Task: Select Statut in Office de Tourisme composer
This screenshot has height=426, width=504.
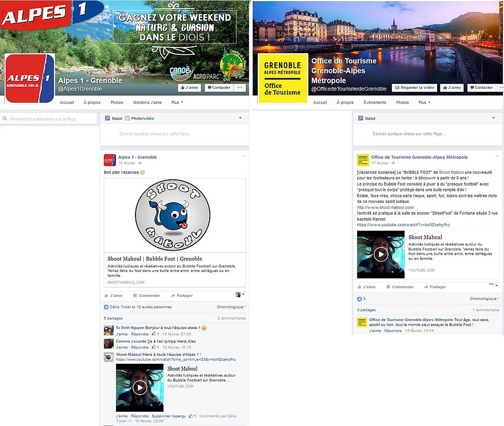Action: coord(367,119)
